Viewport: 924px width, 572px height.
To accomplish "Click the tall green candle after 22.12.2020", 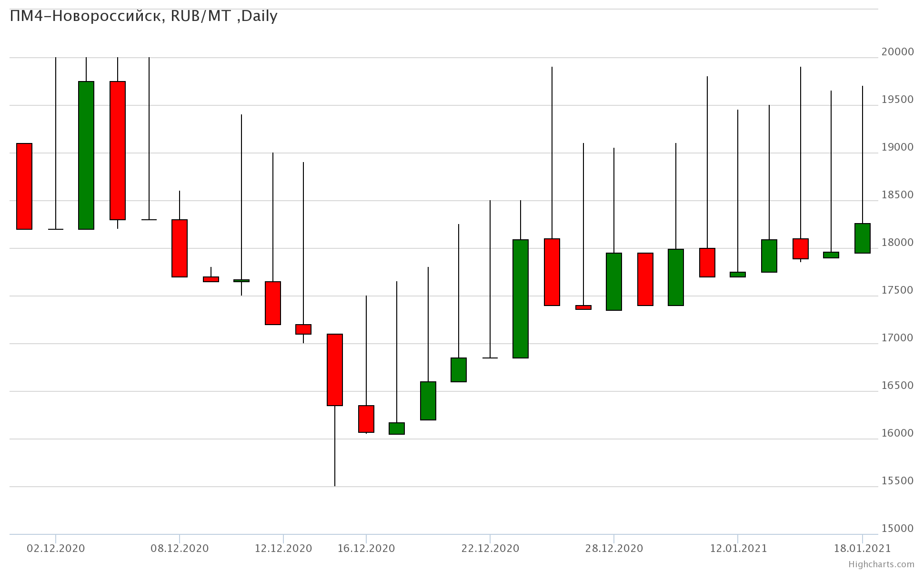I will [521, 299].
